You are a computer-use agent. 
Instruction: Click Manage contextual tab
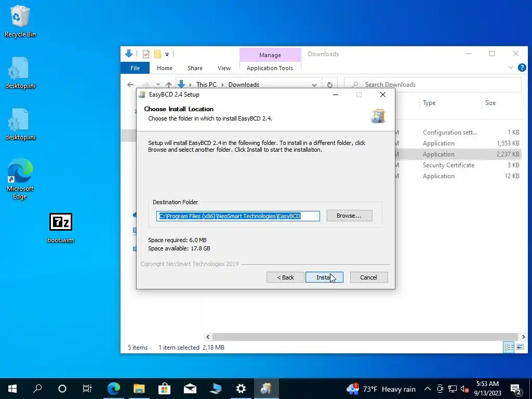[270, 55]
